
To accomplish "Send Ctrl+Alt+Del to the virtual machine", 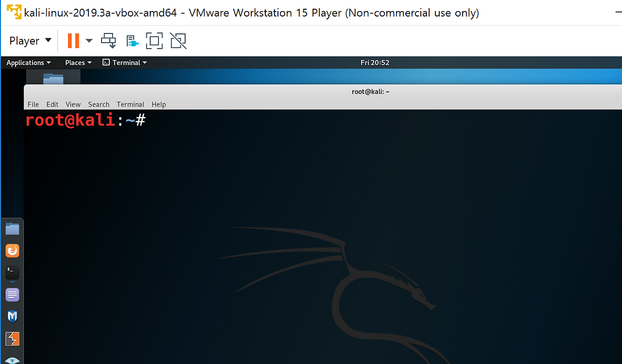I will click(x=109, y=41).
